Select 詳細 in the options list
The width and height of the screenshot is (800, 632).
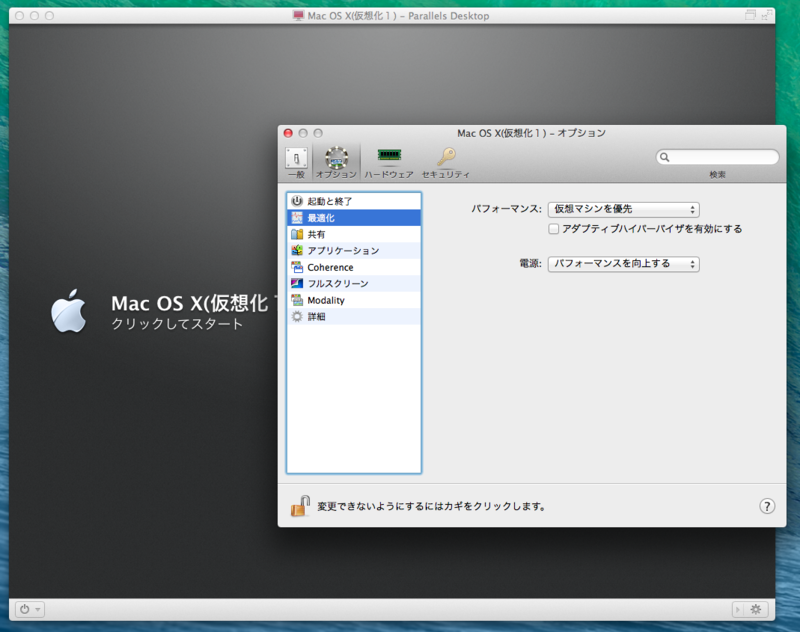[x=354, y=316]
